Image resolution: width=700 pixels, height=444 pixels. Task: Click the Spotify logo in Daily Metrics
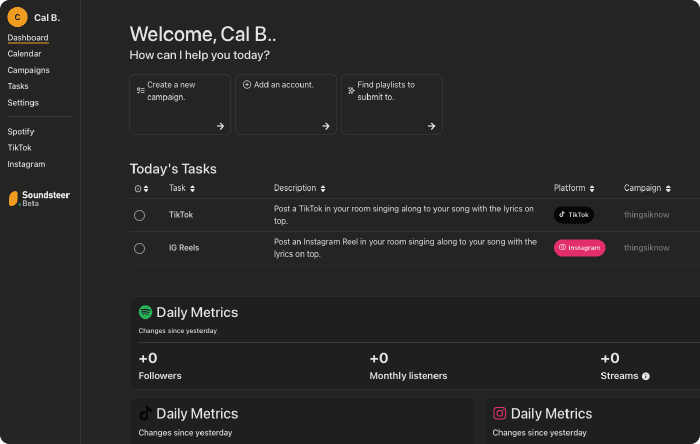tap(145, 312)
